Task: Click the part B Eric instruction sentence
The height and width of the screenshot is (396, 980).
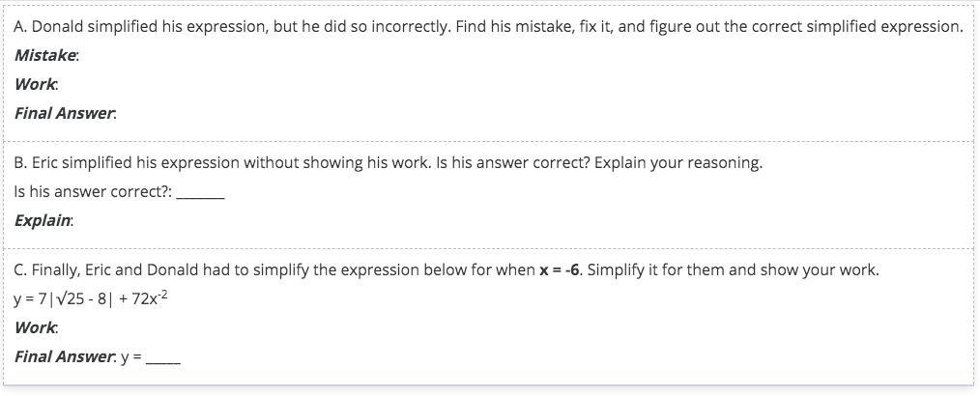Action: (389, 163)
